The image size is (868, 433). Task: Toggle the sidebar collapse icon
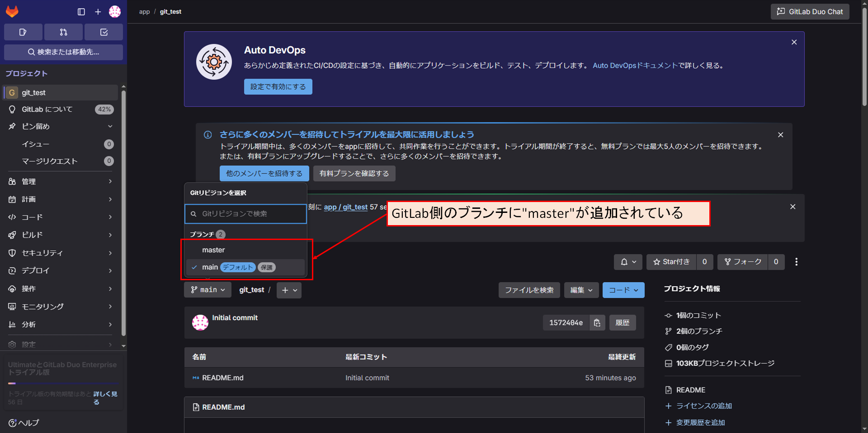tap(81, 12)
